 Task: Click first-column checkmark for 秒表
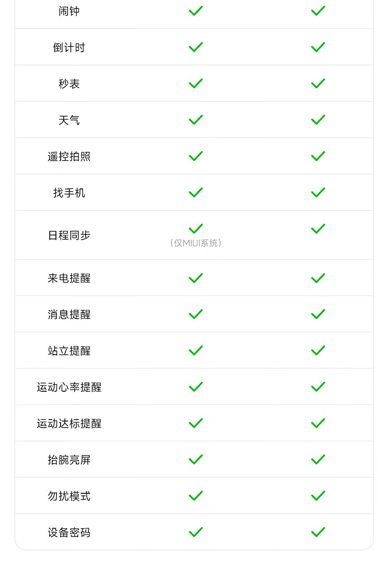click(196, 83)
